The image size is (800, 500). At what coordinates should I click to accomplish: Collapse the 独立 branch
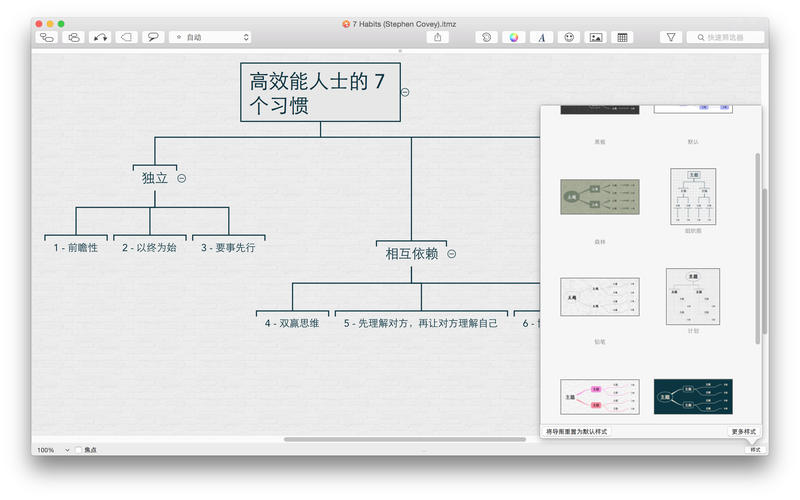(x=182, y=178)
